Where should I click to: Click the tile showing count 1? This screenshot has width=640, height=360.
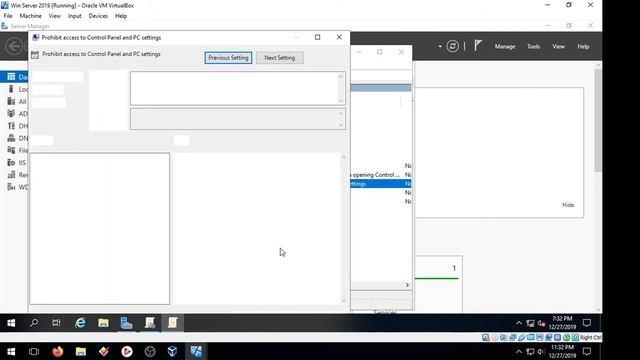click(438, 284)
